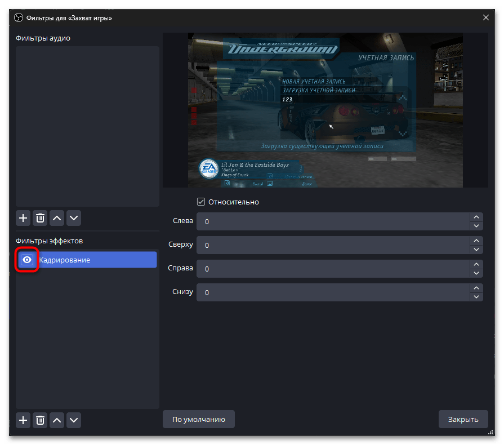This screenshot has width=504, height=445.
Task: Click the OBS logo in title bar
Action: (19, 17)
